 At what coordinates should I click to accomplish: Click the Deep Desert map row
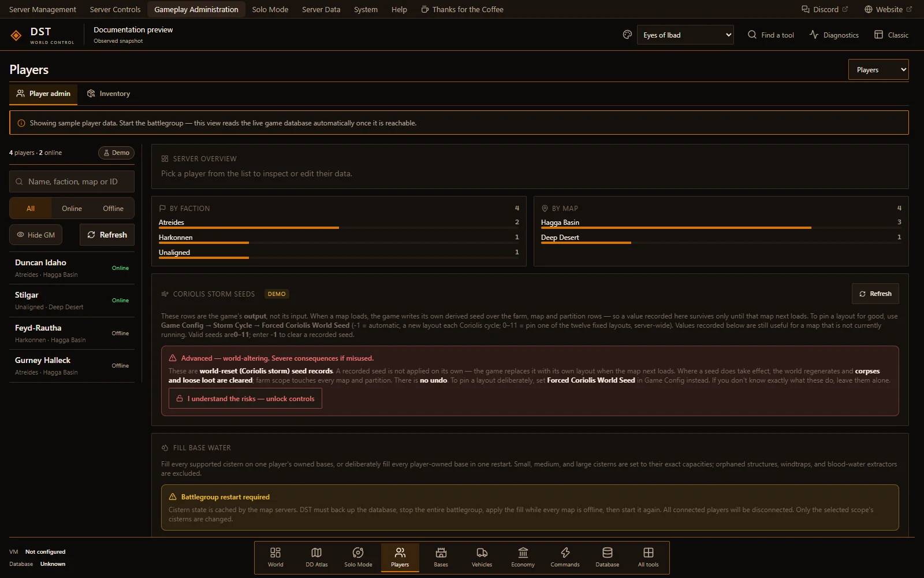pyautogui.click(x=721, y=238)
